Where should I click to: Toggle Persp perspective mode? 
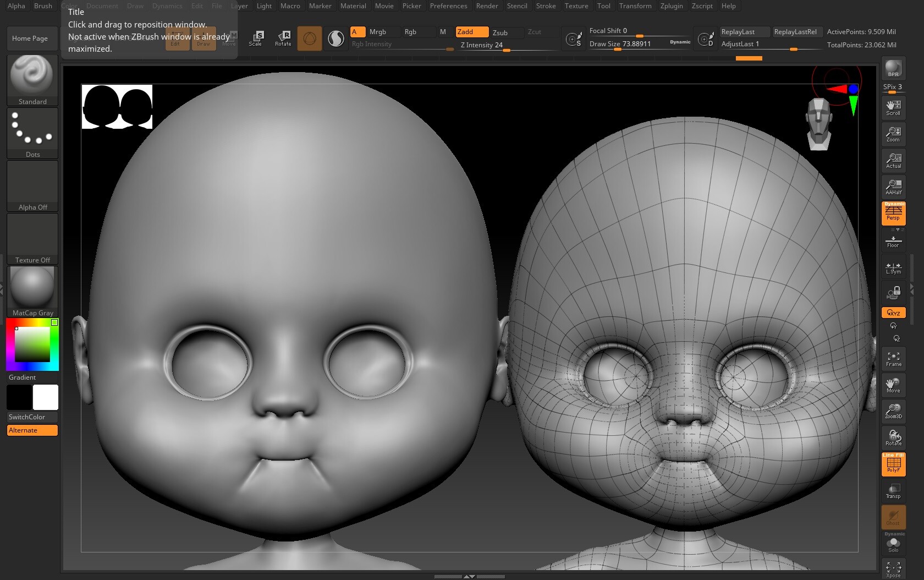click(x=893, y=213)
